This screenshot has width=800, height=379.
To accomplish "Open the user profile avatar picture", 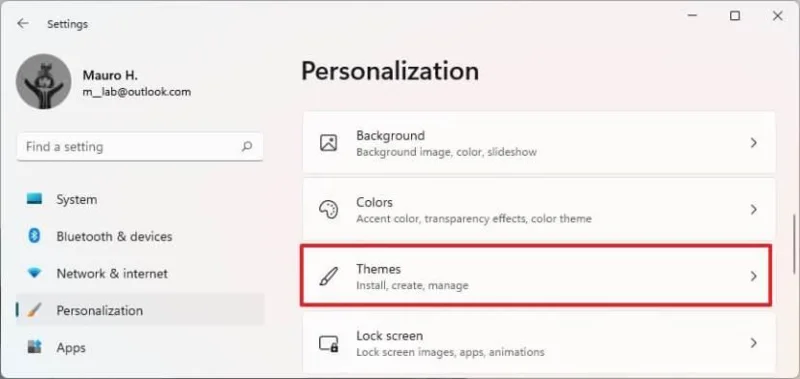I will (43, 82).
